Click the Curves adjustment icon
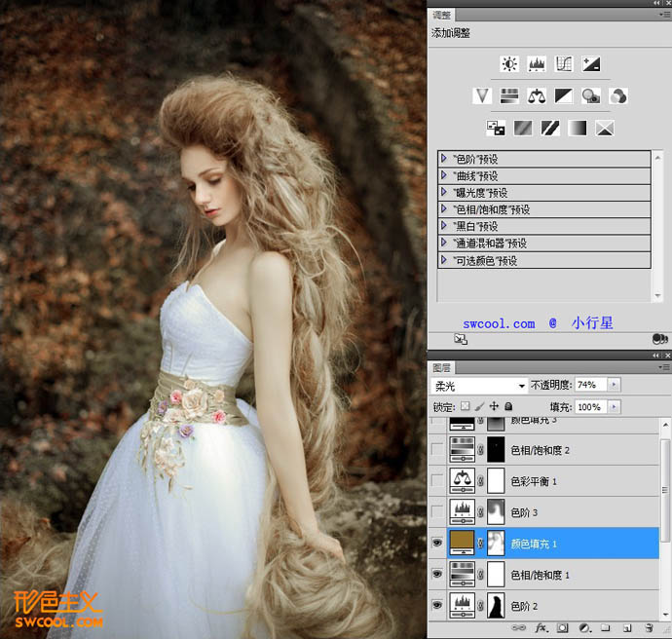 click(x=563, y=64)
